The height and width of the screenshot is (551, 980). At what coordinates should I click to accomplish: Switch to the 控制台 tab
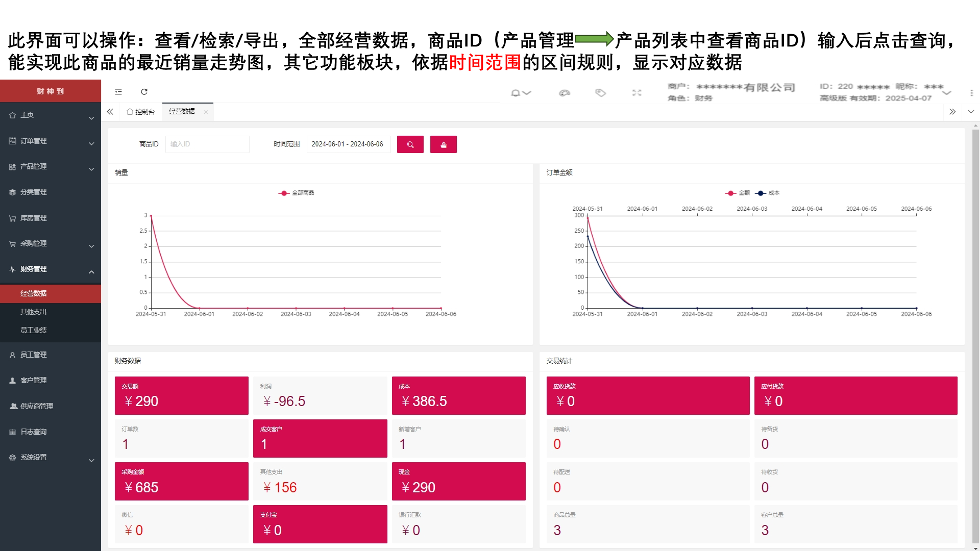click(141, 112)
